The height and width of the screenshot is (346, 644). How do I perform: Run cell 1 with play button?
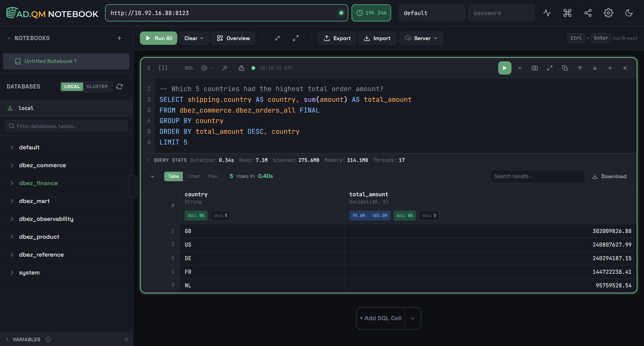(x=505, y=68)
